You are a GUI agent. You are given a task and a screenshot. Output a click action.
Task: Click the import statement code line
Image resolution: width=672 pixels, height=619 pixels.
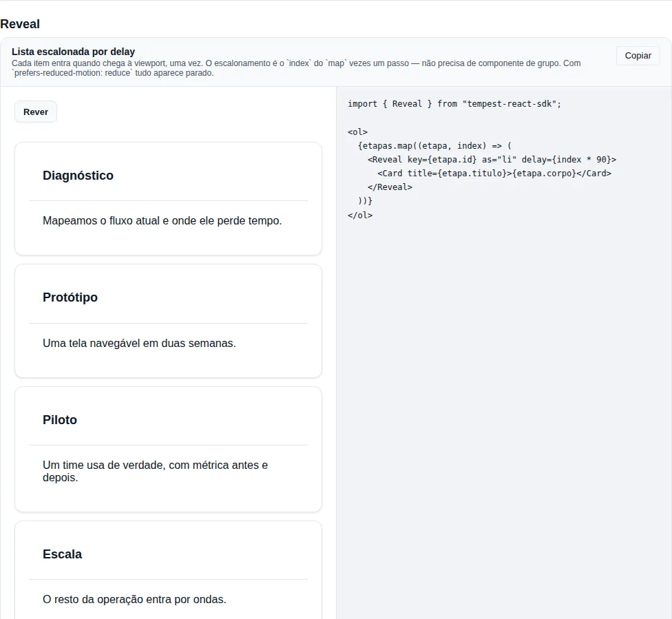pyautogui.click(x=454, y=104)
